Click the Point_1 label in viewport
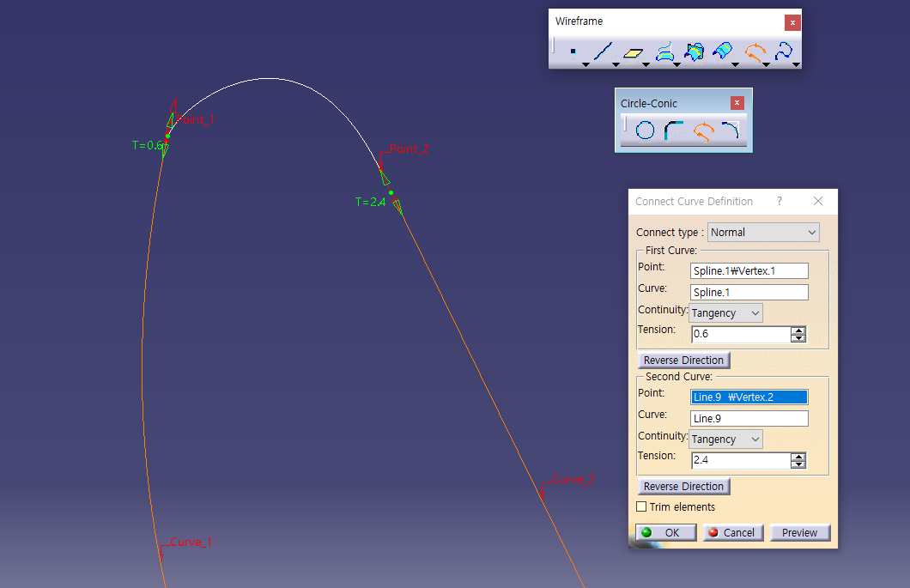 pos(196,119)
